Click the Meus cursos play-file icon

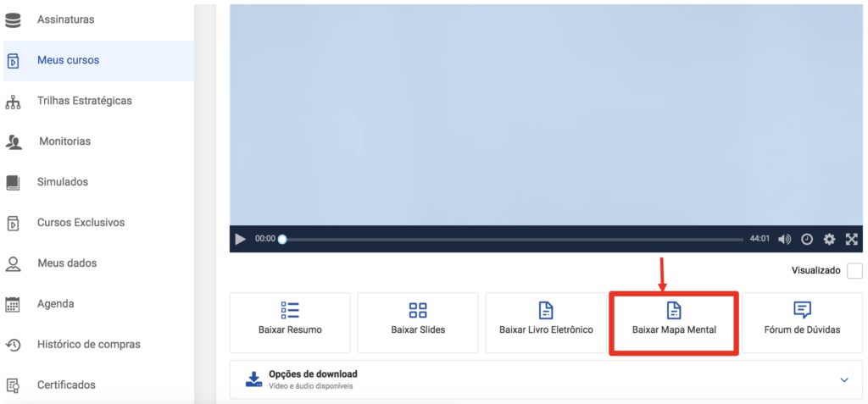[x=13, y=60]
